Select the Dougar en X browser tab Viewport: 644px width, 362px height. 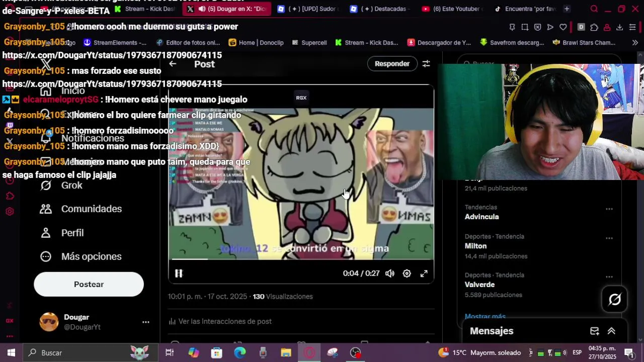pos(226,9)
